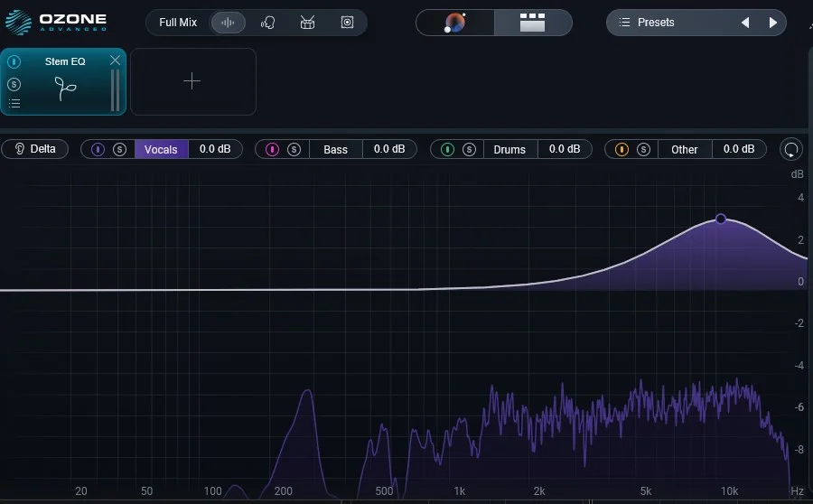
Task: Select the vocal focus icon in the top bar
Action: tap(267, 23)
